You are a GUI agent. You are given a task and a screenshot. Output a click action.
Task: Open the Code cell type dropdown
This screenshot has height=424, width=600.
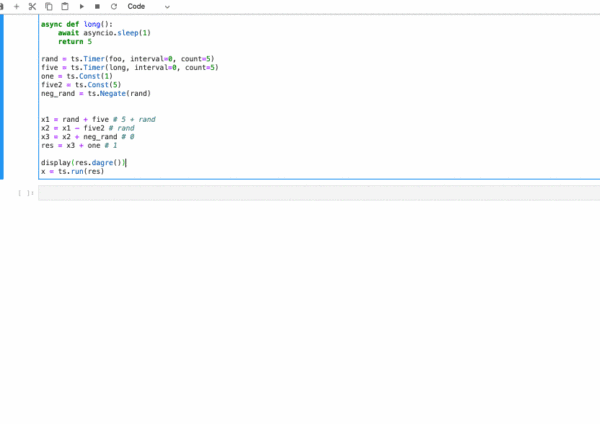[x=149, y=7]
